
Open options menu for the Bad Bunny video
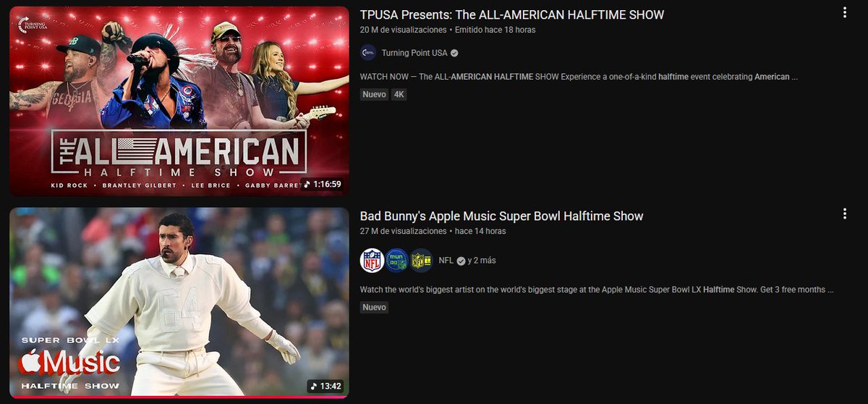[844, 214]
